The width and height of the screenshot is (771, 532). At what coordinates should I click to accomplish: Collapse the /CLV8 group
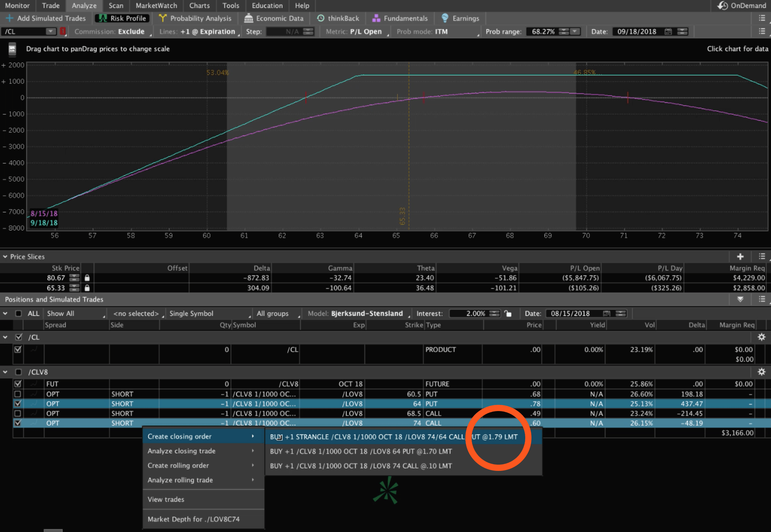tap(5, 372)
